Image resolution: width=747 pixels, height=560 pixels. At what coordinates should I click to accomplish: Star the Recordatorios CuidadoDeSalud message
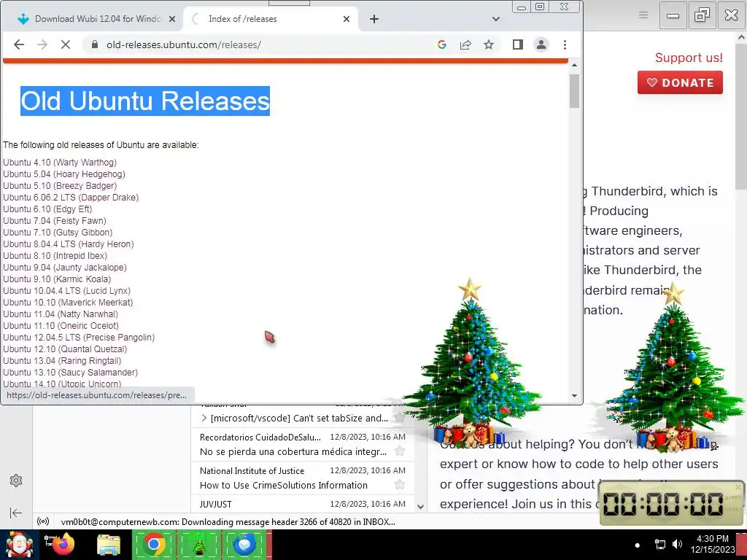click(x=399, y=451)
